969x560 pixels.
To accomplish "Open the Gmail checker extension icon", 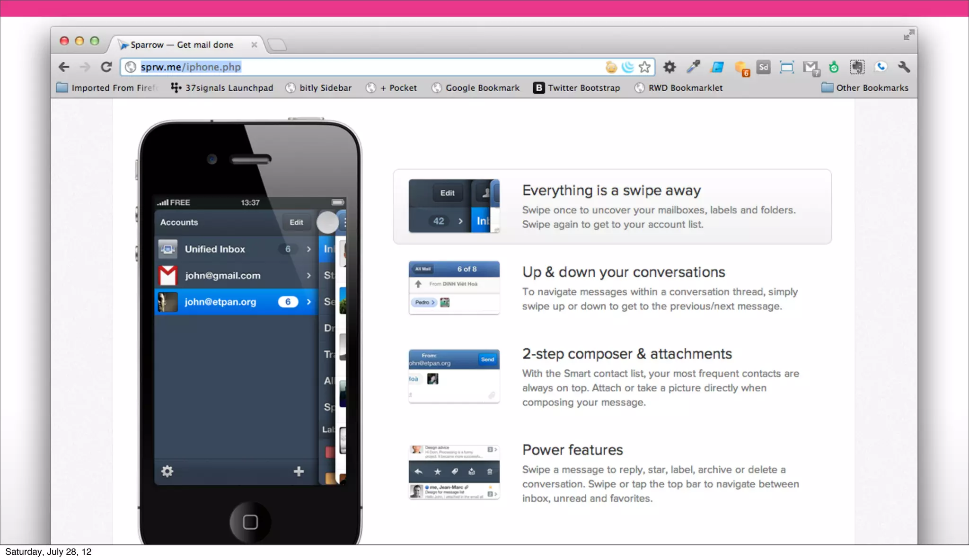I will (811, 68).
